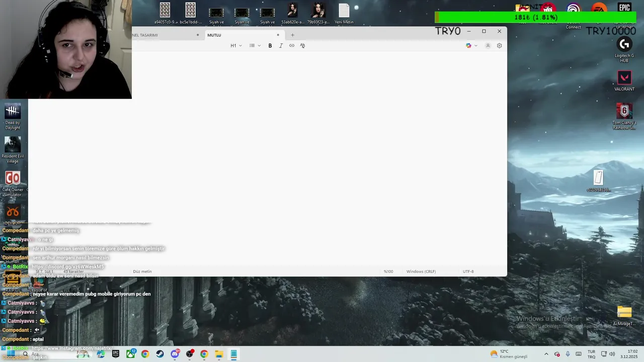644x362 pixels.
Task: Open Xbox app from the taskbar
Action: (x=130, y=354)
